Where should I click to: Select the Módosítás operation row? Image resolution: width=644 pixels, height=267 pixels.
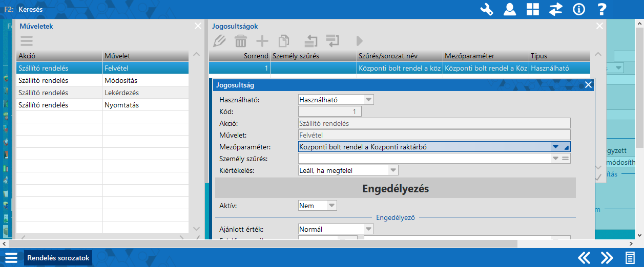(102, 80)
